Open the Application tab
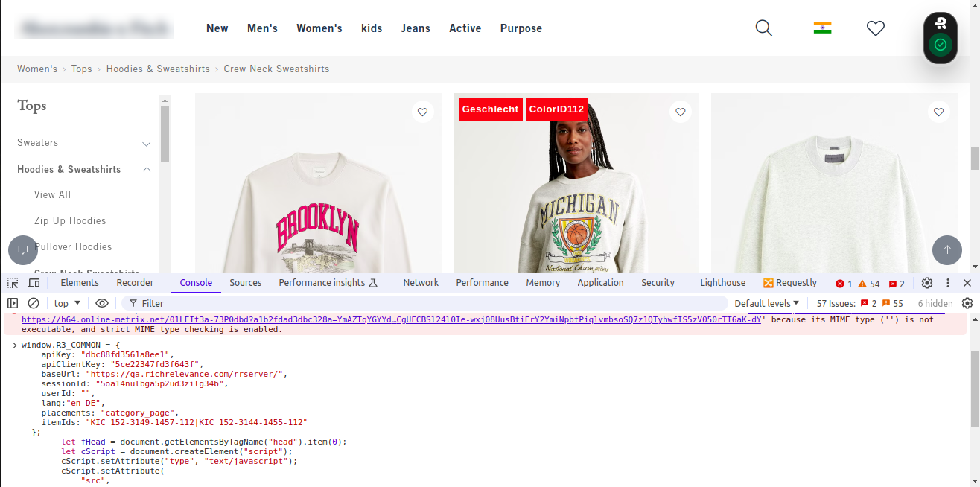Screen dimensions: 980x487 [600, 283]
